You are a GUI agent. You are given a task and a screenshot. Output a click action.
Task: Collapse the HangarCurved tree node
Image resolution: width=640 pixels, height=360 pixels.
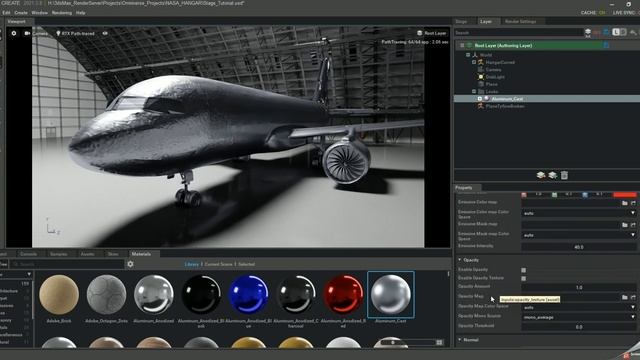[x=474, y=62]
